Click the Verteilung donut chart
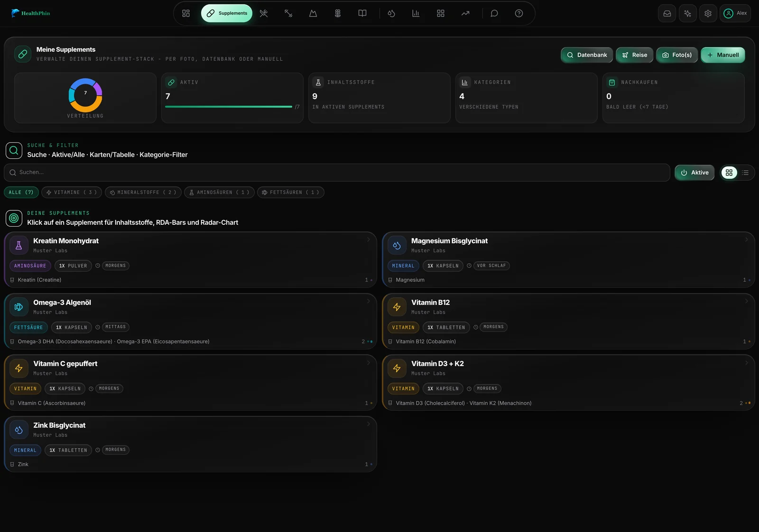 point(85,95)
